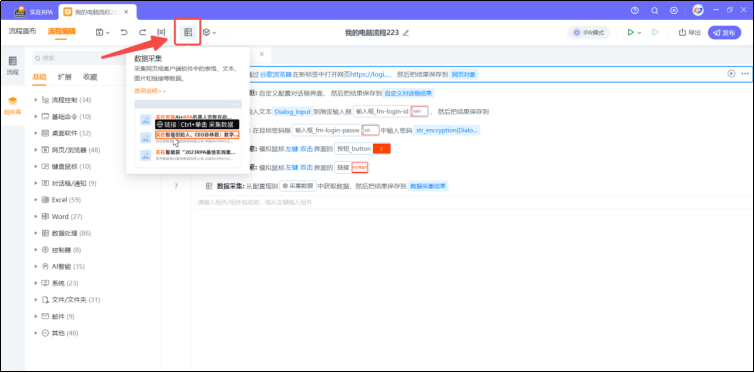Click the 其他 (48) category icon
Image resolution: width=755 pixels, height=373 pixels.
pos(45,333)
